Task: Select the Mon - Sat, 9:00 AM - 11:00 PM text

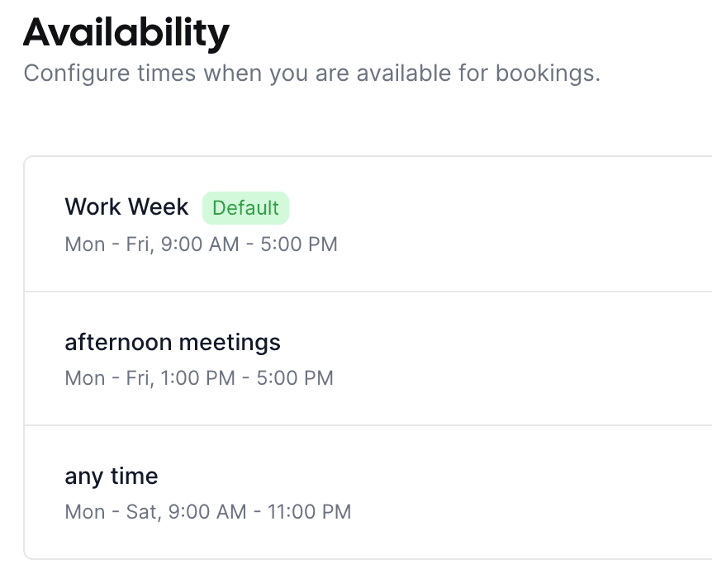Action: click(208, 512)
